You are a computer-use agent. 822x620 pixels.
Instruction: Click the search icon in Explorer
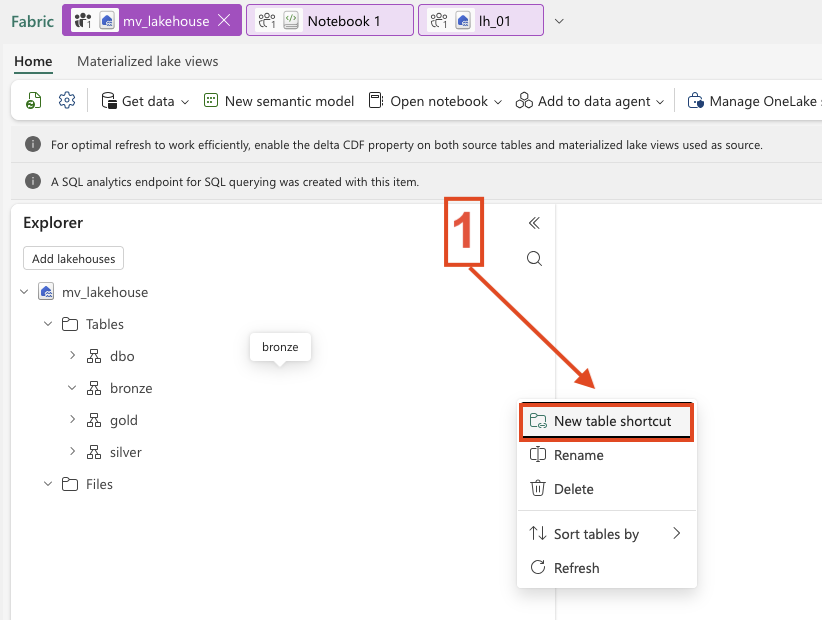[534, 259]
